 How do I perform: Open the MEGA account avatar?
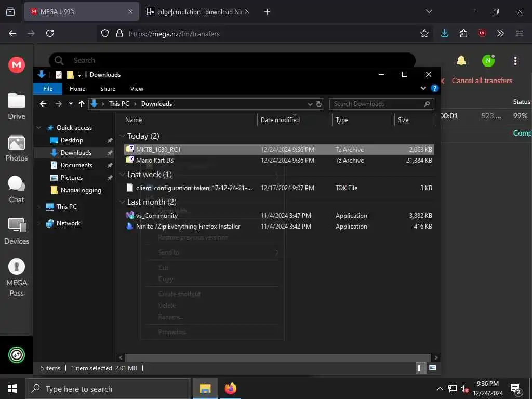488,61
